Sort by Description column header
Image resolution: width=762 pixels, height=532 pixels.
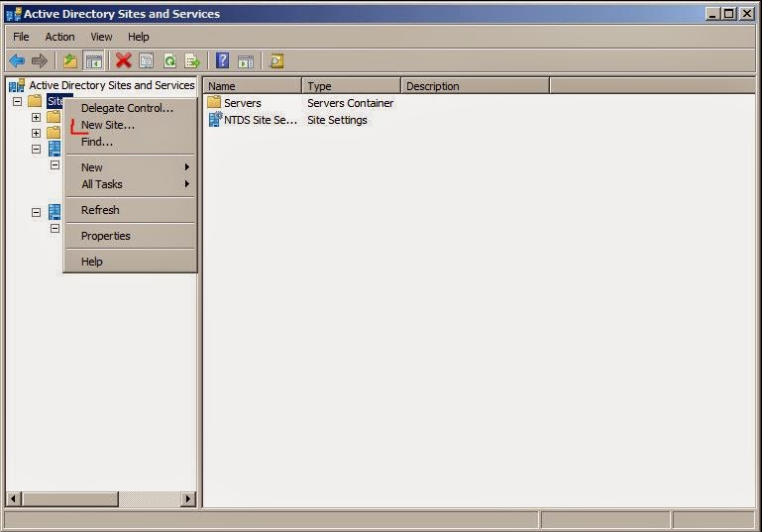(x=476, y=86)
